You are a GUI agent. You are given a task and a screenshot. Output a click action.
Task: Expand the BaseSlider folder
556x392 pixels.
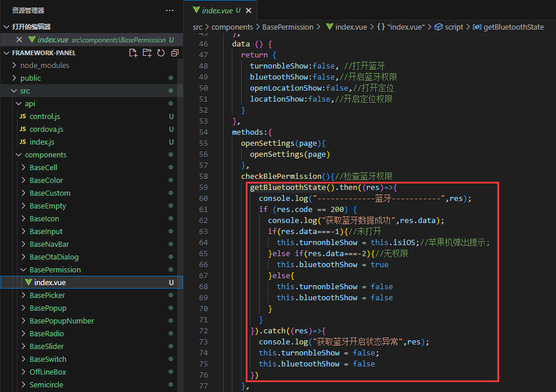(x=23, y=346)
